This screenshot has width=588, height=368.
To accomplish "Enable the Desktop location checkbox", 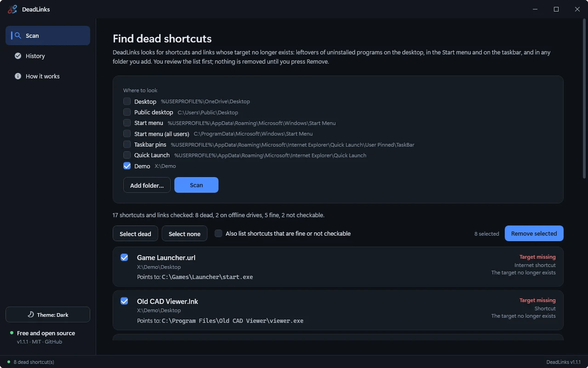I will (127, 101).
